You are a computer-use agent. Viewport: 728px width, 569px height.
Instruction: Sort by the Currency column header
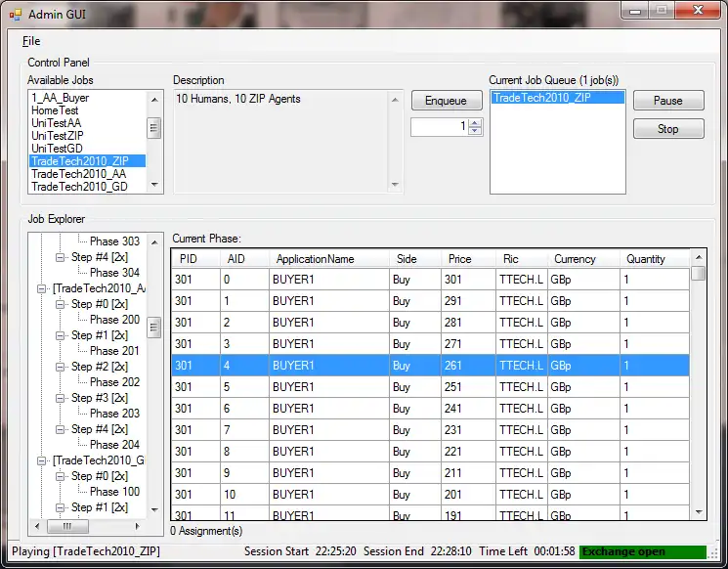(583, 259)
